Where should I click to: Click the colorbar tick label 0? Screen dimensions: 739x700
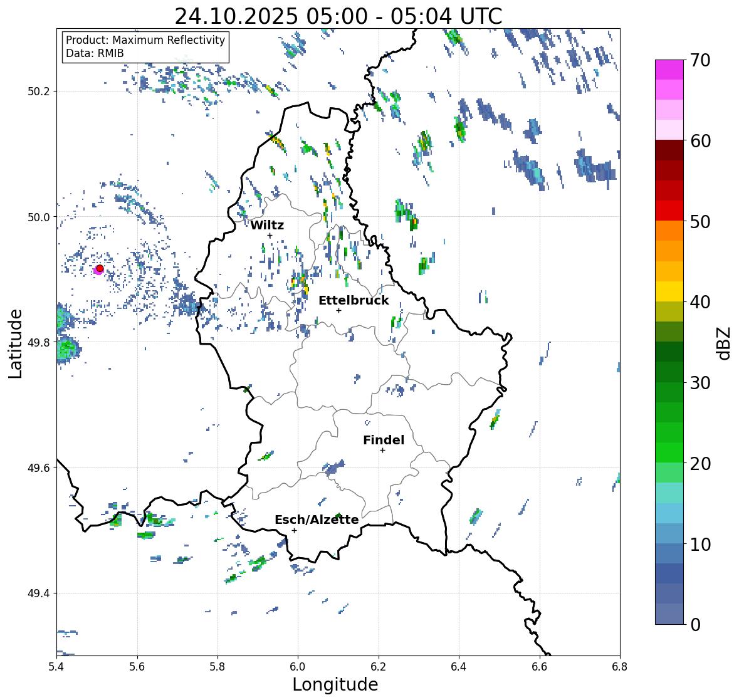coord(695,625)
